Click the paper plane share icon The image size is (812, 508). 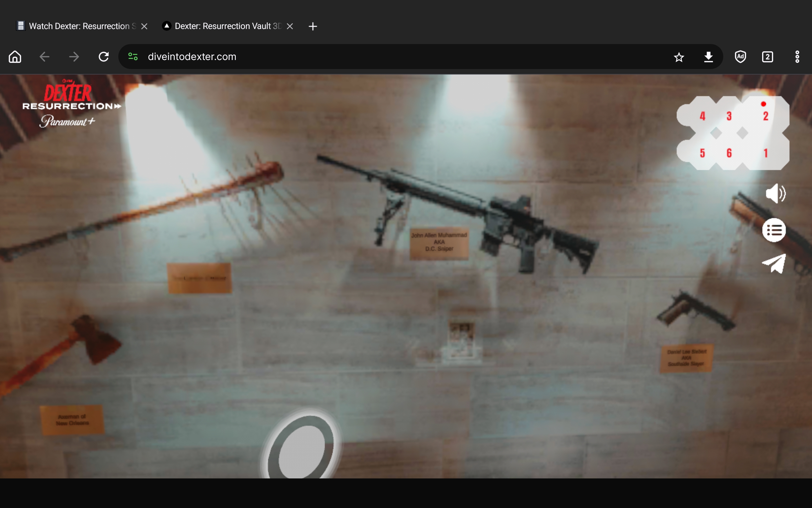click(x=774, y=264)
